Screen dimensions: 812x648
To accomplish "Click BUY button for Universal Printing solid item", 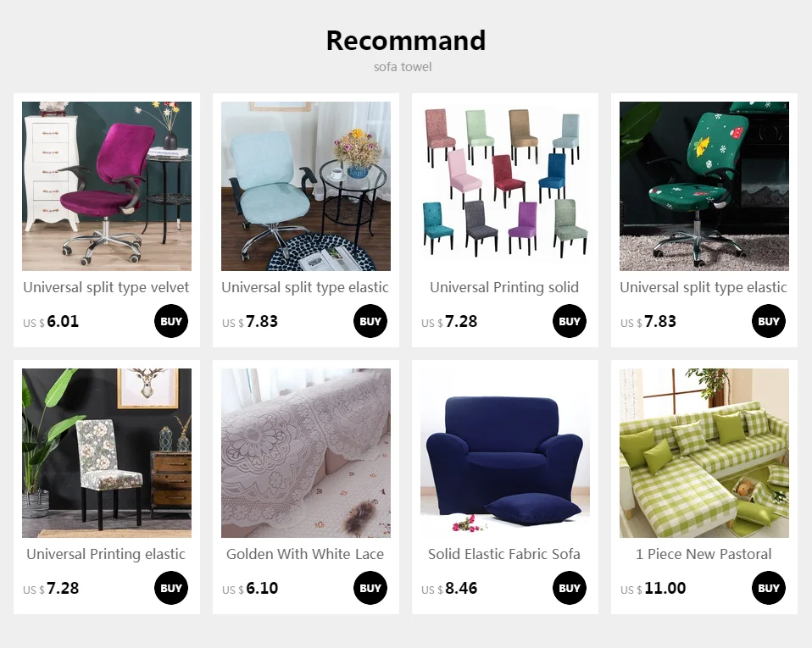I will tap(569, 321).
